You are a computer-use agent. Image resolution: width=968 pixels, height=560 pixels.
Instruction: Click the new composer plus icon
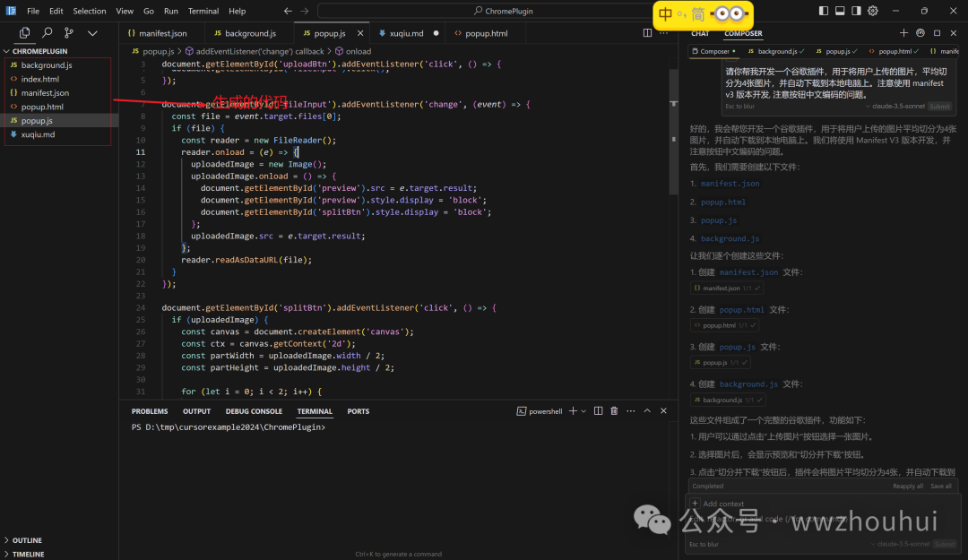pyautogui.click(x=903, y=33)
